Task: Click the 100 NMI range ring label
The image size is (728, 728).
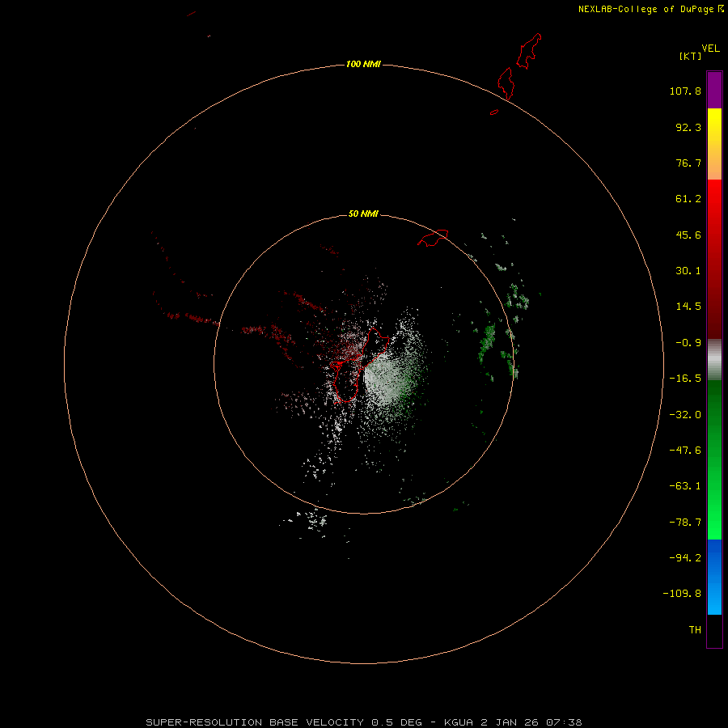Action: pos(363,64)
